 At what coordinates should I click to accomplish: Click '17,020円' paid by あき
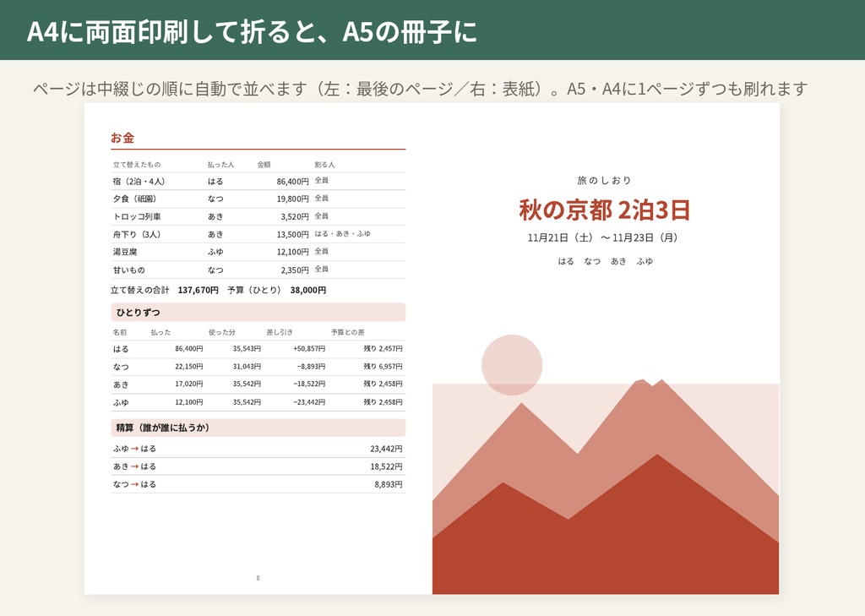coord(188,384)
